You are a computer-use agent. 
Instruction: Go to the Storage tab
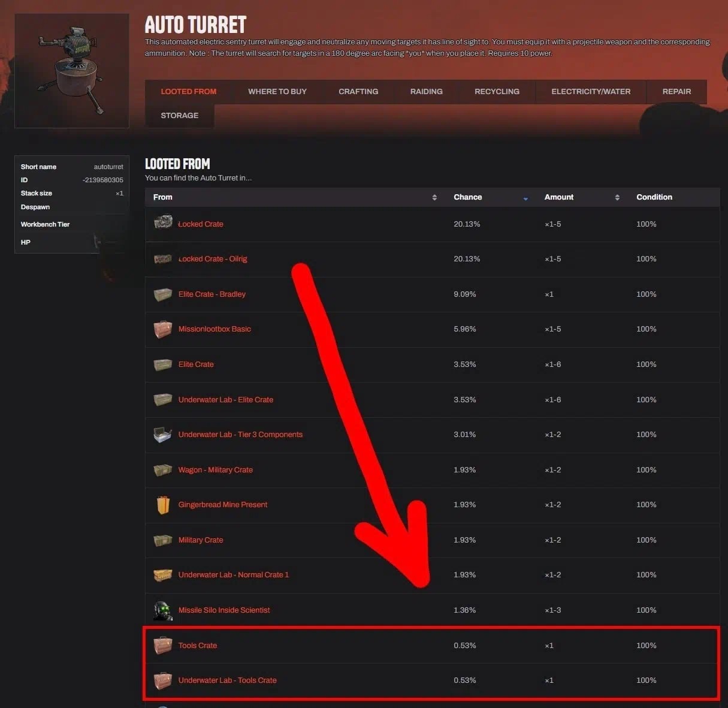[x=179, y=116]
